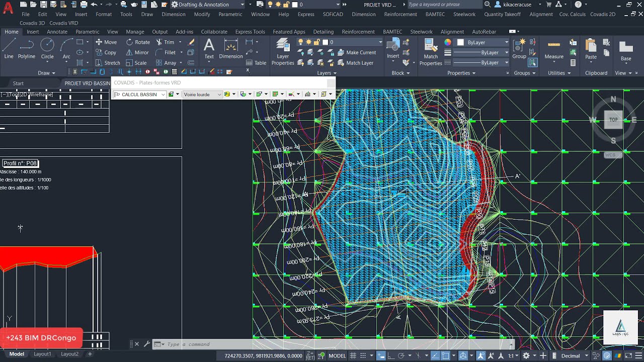This screenshot has width=644, height=362.
Task: Start the Measure utility
Action: (x=554, y=49)
